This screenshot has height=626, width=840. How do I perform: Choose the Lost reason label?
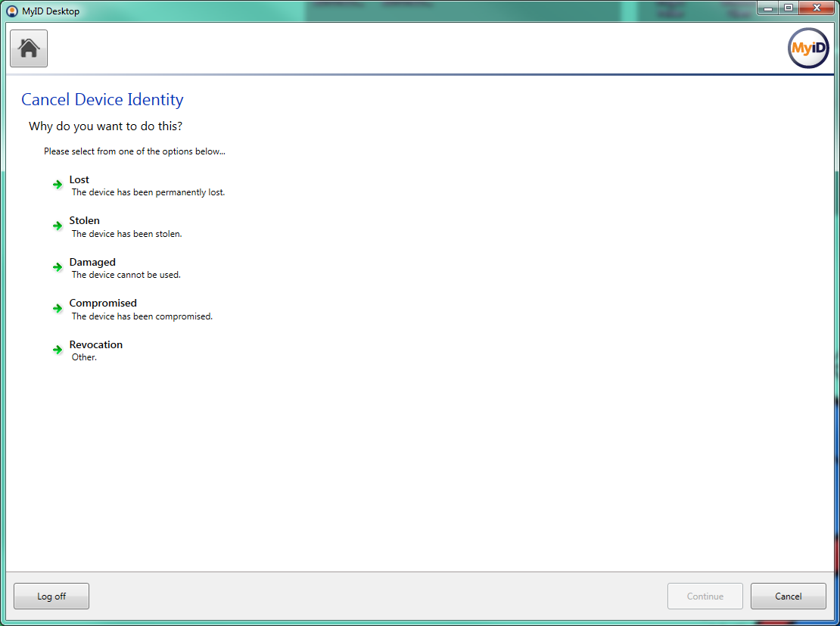click(x=79, y=180)
